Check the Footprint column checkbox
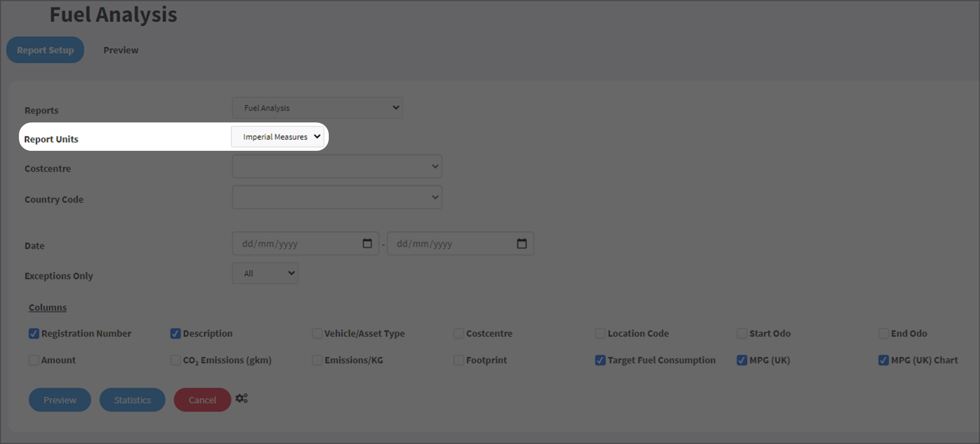Image resolution: width=980 pixels, height=444 pixels. 458,360
